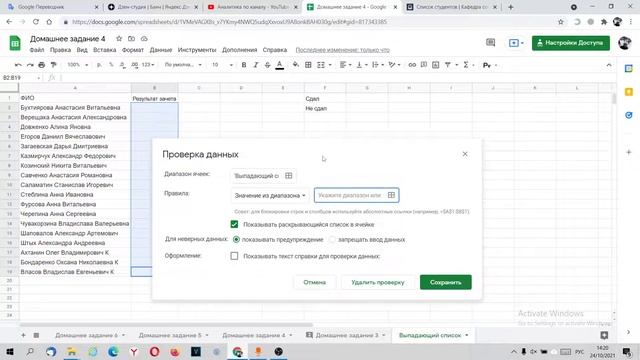Viewport: 640px width, 360px height.
Task: Click the Explore icon at bottom right
Action: [604, 335]
